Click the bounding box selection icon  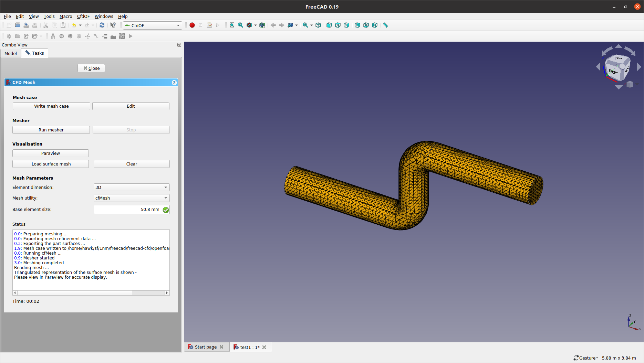click(x=262, y=25)
